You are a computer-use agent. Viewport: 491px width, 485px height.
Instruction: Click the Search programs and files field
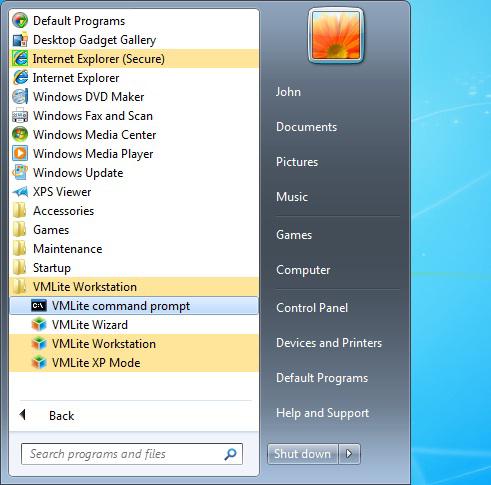[x=132, y=454]
